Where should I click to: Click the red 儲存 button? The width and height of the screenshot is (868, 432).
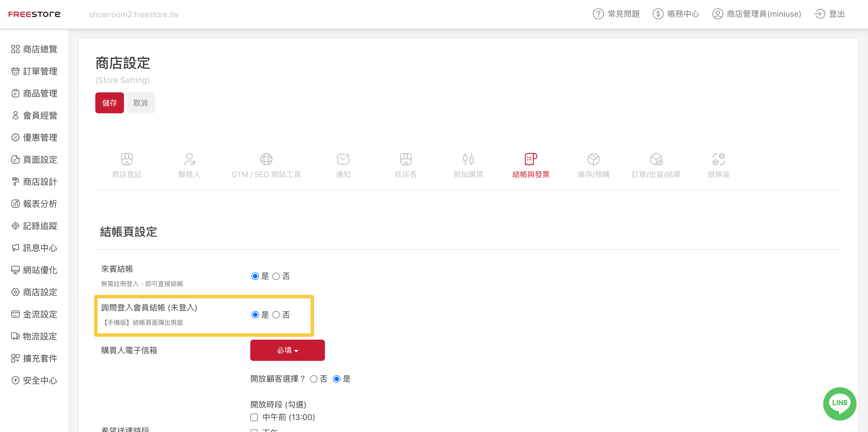pyautogui.click(x=110, y=103)
